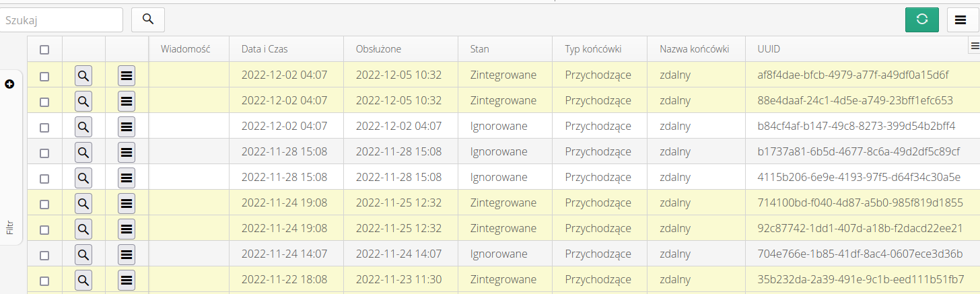
Task: View details of message UUID b84cf4af
Action: tap(83, 126)
